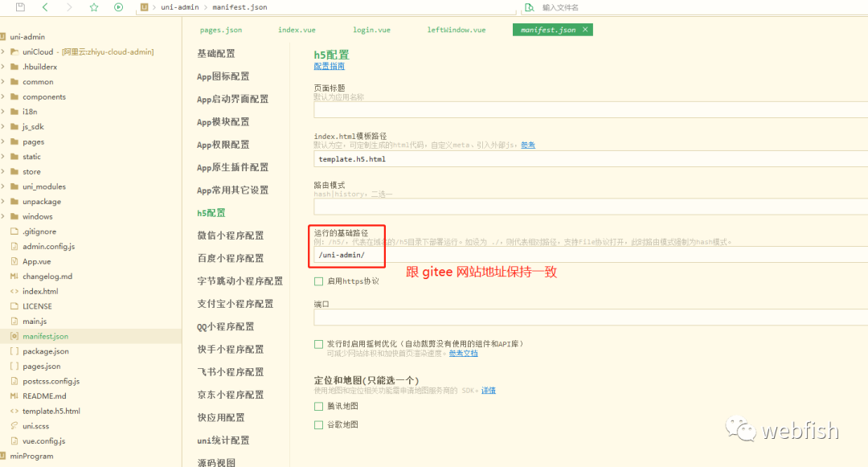Image resolution: width=868 pixels, height=467 pixels.
Task: Expand the components folder
Action: (2, 96)
